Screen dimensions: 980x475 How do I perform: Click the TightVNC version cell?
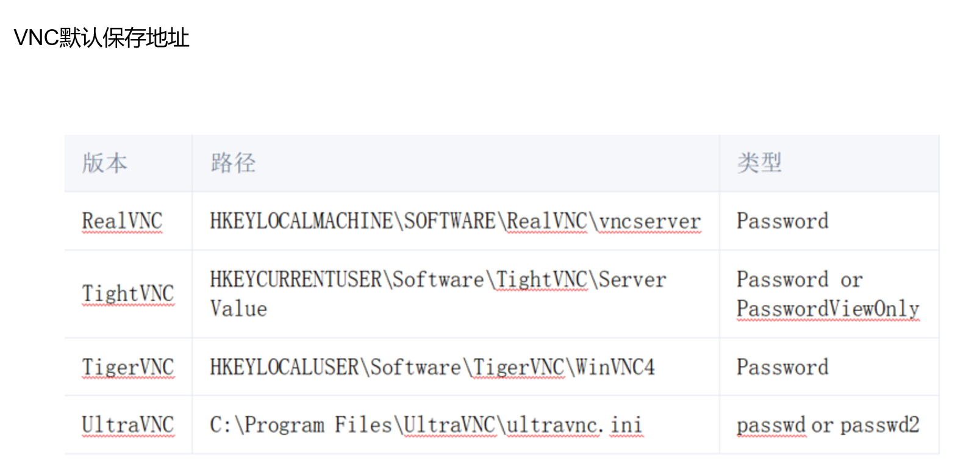[x=127, y=293]
